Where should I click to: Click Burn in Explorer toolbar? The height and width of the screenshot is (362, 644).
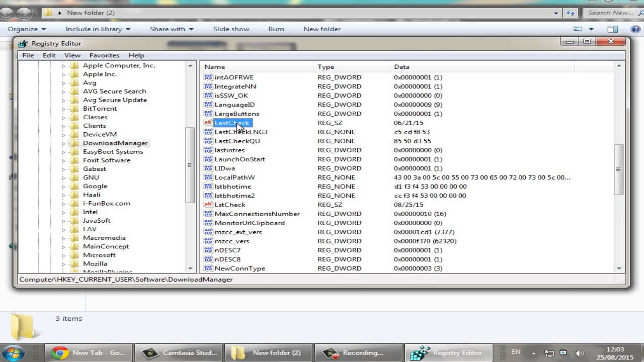pyautogui.click(x=276, y=29)
